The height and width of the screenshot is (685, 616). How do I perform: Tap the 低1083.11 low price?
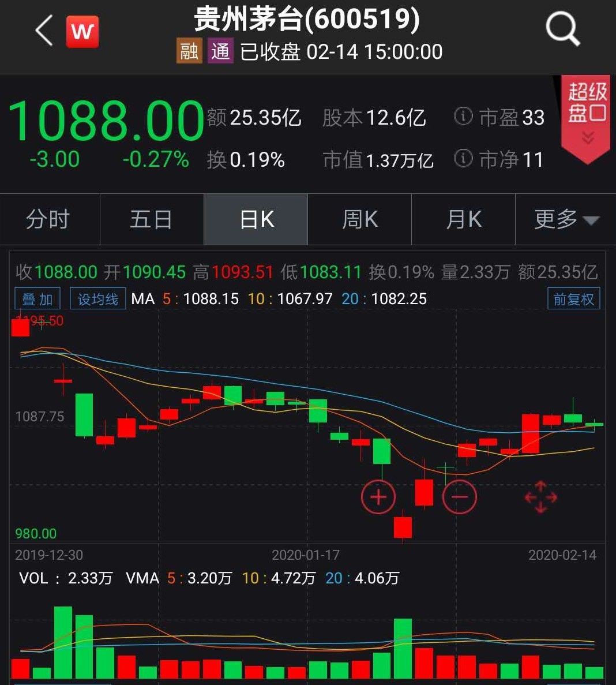321,272
